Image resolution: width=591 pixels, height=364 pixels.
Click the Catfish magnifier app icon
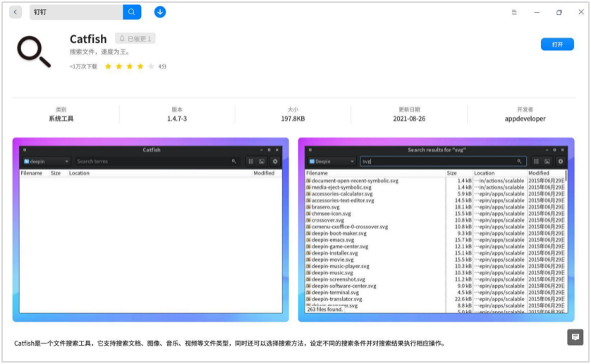click(x=35, y=51)
